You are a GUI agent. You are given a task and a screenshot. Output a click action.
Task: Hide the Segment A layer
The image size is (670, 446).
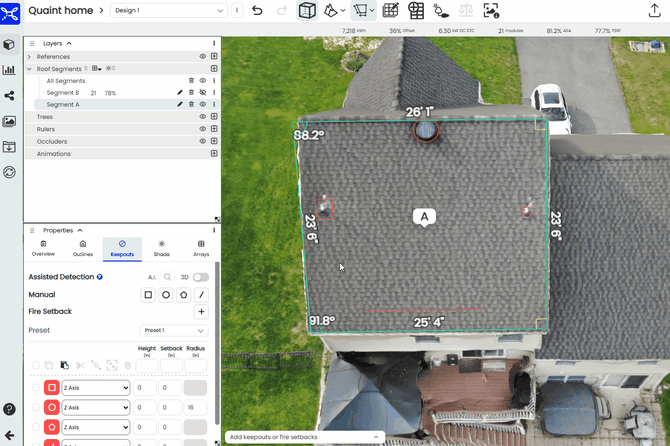[202, 104]
